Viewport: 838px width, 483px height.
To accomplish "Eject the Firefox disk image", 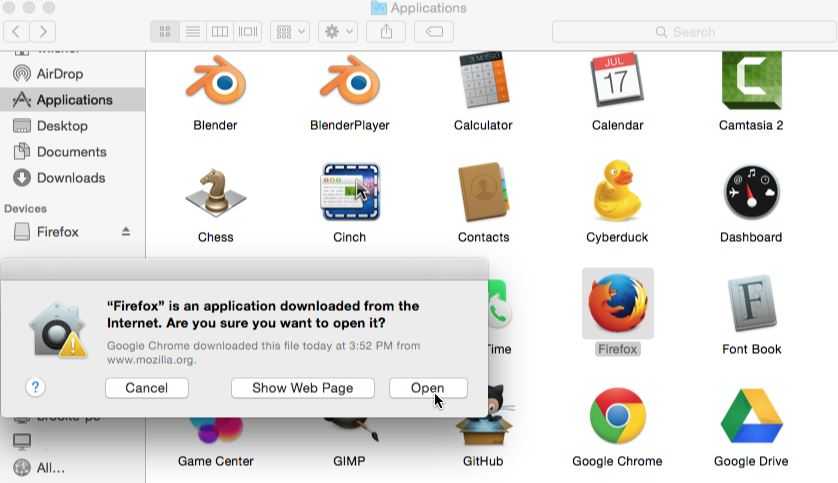I will pyautogui.click(x=126, y=231).
